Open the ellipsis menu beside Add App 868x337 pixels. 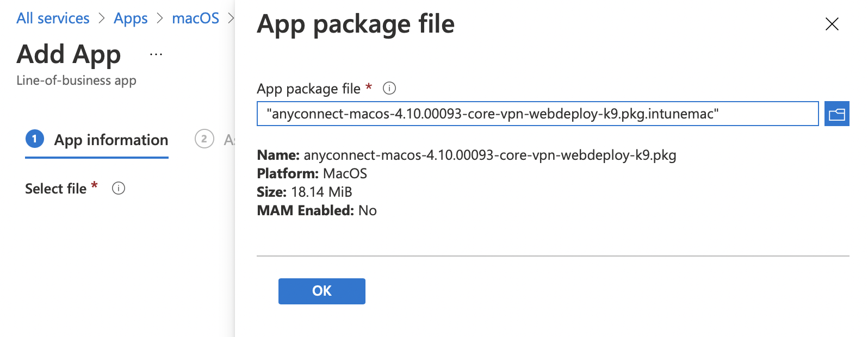[x=156, y=54]
